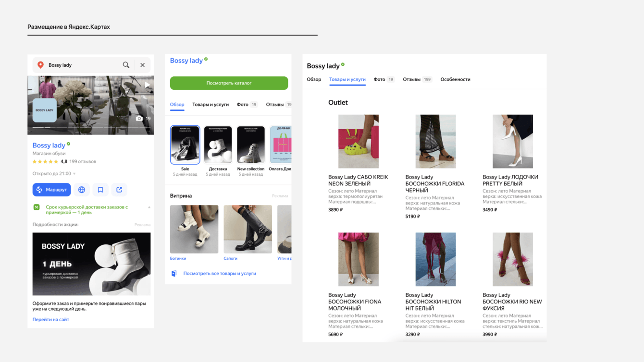Click the green discount percent icon

[37, 207]
